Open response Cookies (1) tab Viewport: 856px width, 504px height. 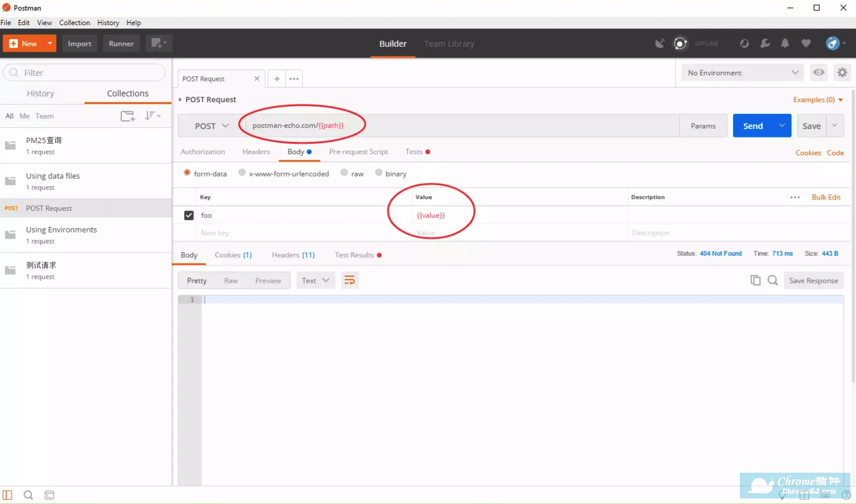click(x=233, y=255)
